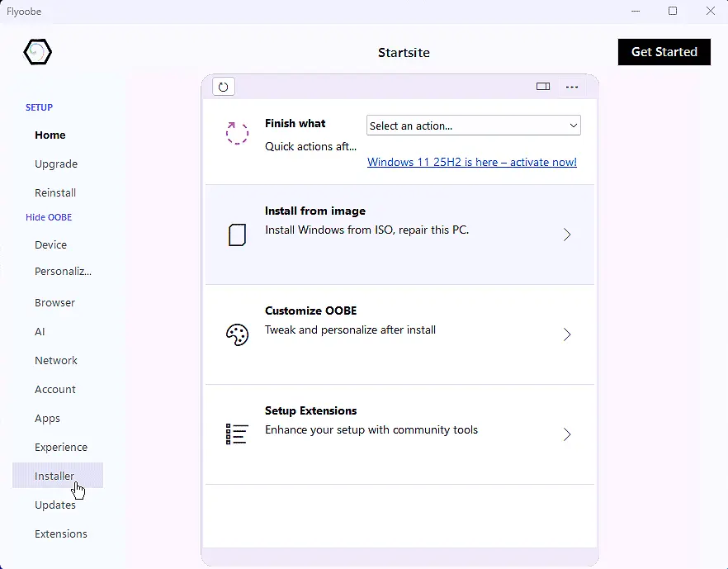The height and width of the screenshot is (569, 728).
Task: Select Installer in the sidebar
Action: tap(54, 476)
